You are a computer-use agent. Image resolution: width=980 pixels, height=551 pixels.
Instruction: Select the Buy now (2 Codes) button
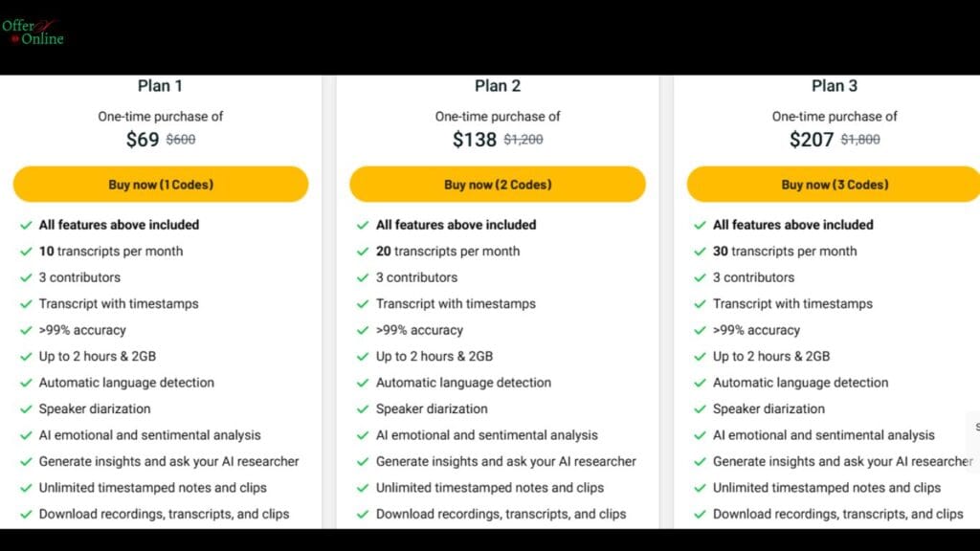(498, 185)
